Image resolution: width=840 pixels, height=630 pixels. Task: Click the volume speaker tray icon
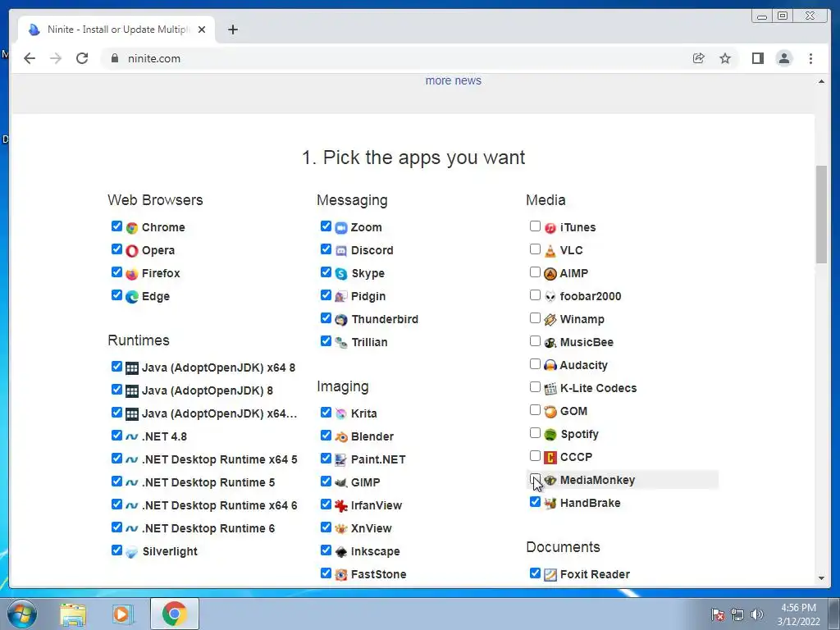click(x=757, y=614)
